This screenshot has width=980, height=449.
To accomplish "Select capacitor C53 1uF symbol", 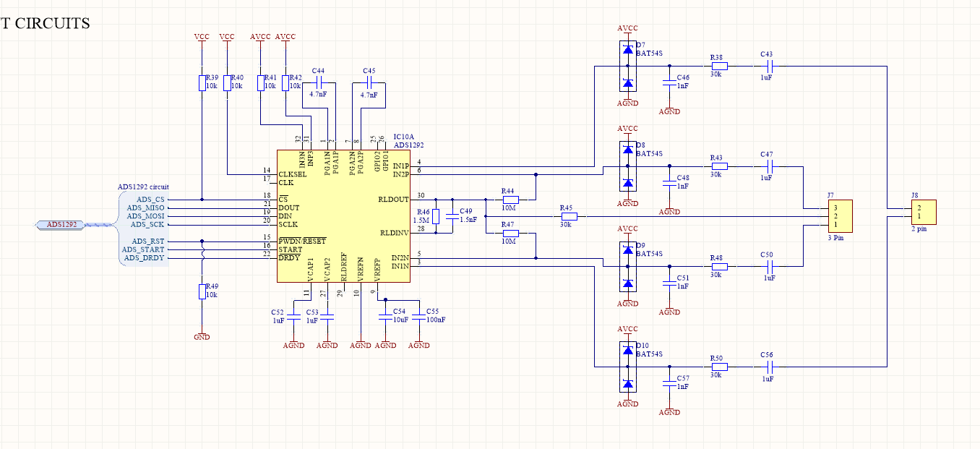I will 327,316.
